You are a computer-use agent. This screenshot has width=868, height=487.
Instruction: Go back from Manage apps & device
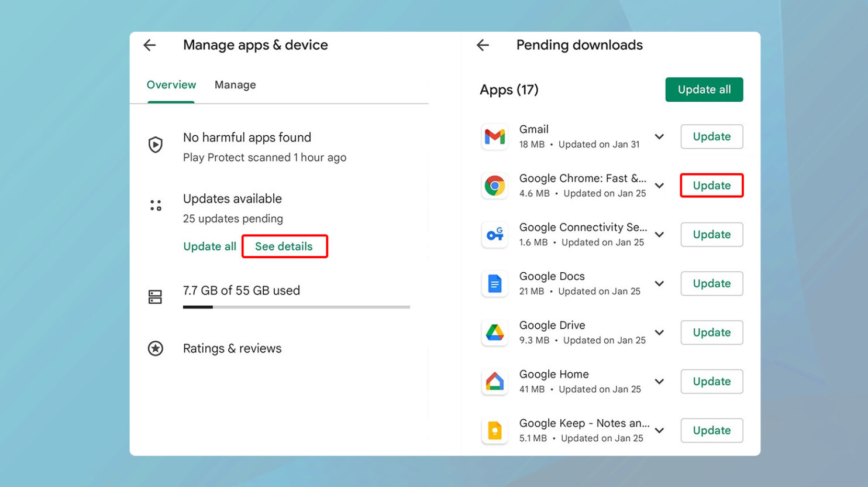[150, 45]
